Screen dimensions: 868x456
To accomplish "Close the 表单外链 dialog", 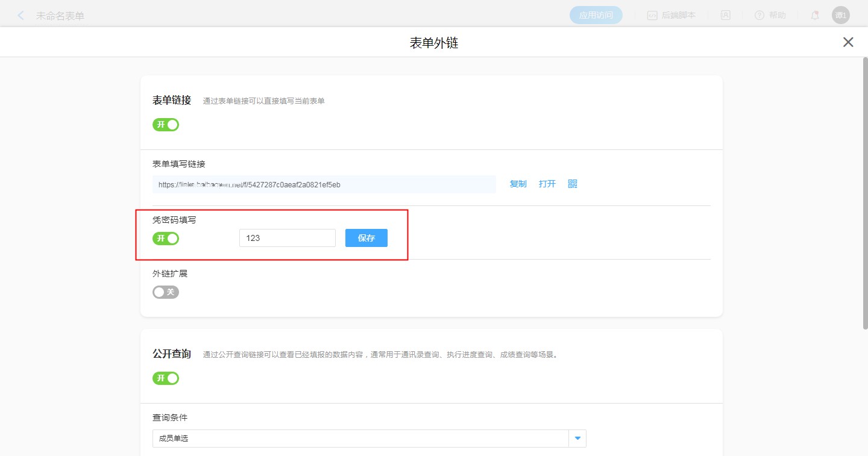I will point(848,42).
